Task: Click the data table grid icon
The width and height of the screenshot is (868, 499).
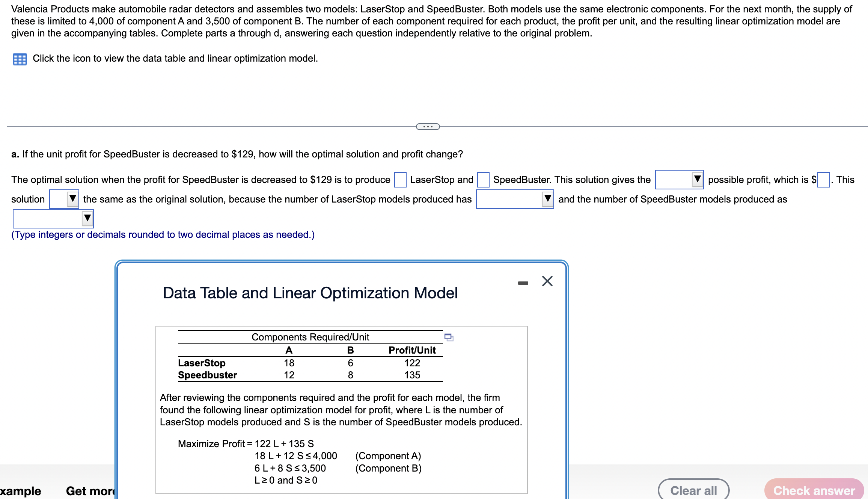Action: [x=20, y=59]
